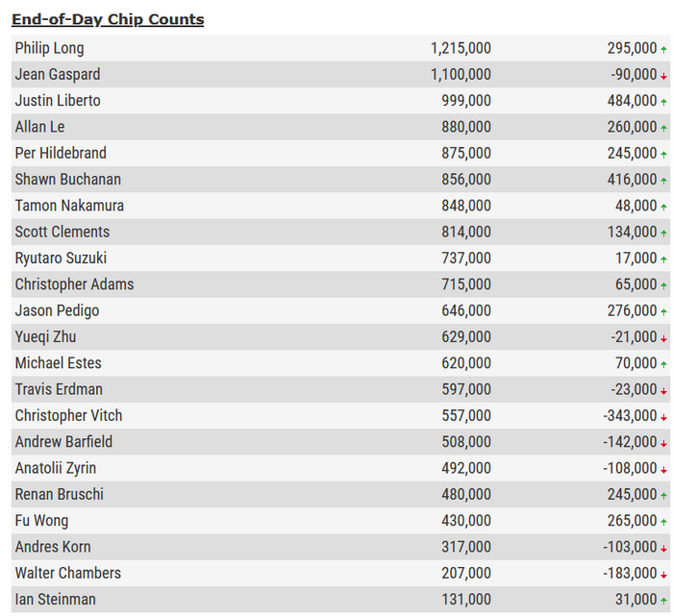Click the red down arrow in Yueqi Zhu's row

[663, 337]
